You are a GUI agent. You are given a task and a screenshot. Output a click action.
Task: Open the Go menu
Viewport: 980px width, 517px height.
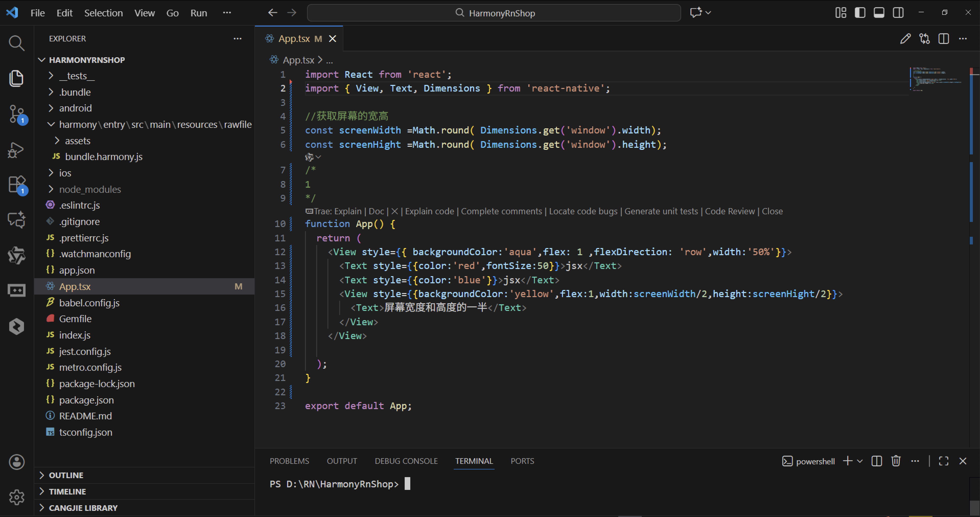pos(172,13)
